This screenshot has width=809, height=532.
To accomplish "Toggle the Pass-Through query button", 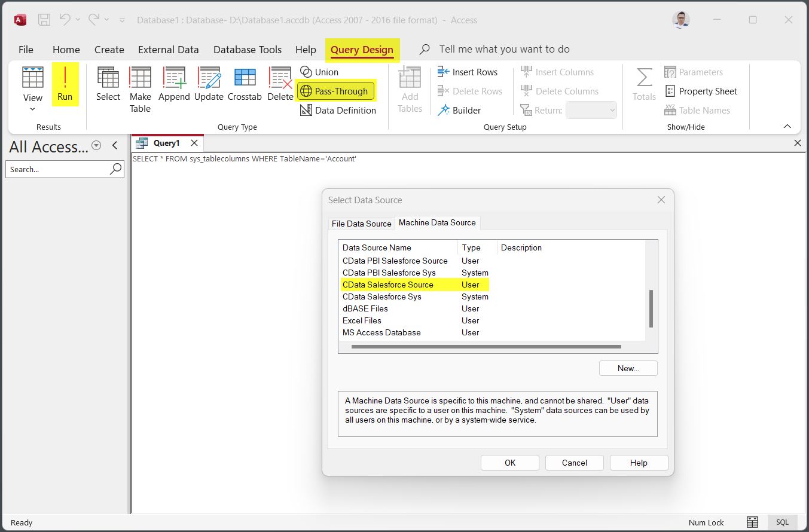I will 336,91.
